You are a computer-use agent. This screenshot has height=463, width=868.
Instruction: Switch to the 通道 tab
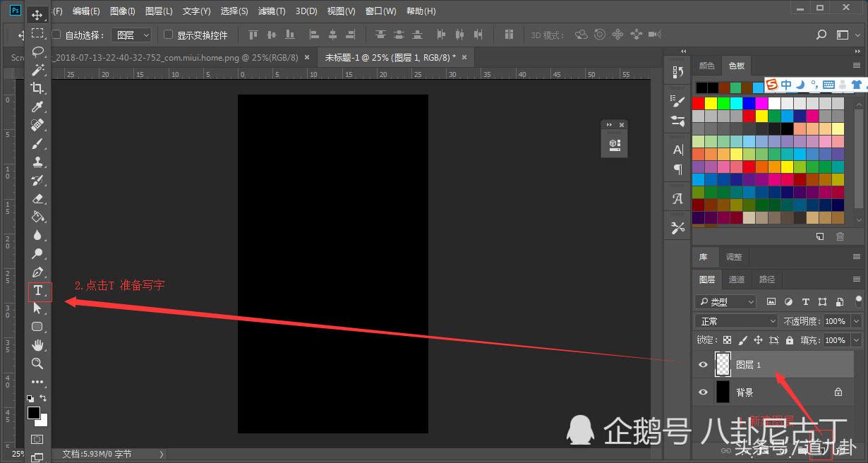click(736, 279)
